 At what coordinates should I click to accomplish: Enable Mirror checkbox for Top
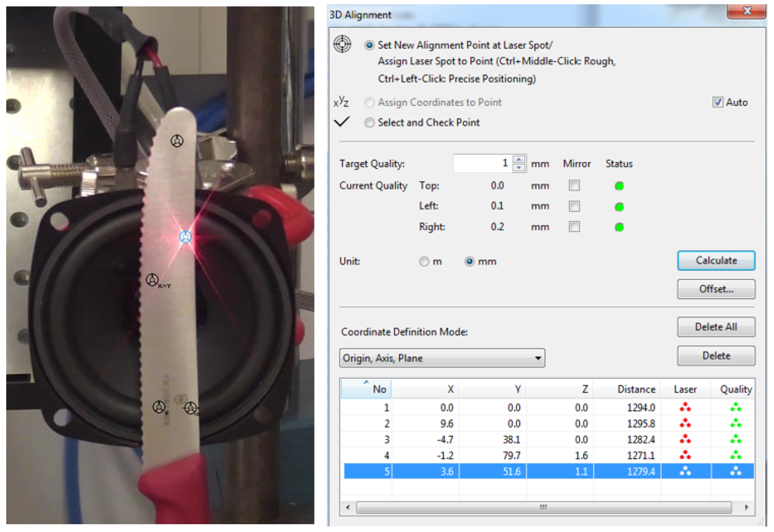574,185
